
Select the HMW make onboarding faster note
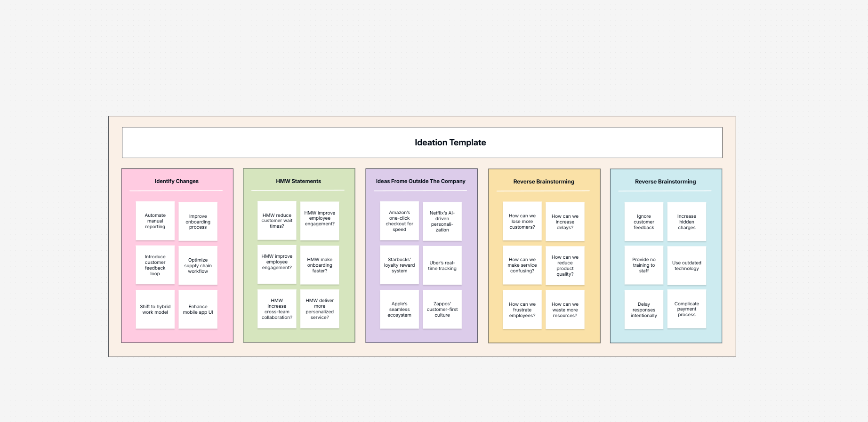[x=320, y=265]
